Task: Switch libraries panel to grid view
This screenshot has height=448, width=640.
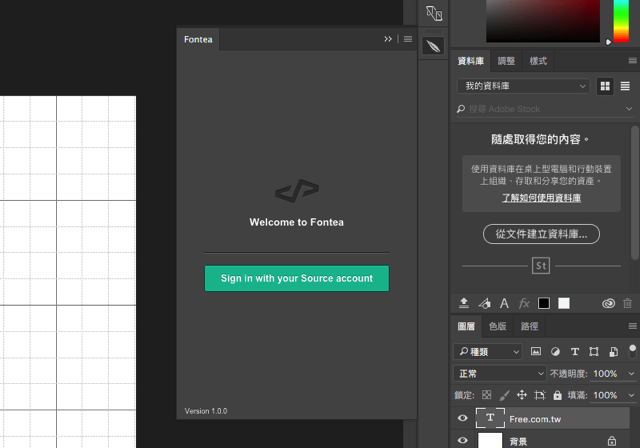Action: point(605,86)
